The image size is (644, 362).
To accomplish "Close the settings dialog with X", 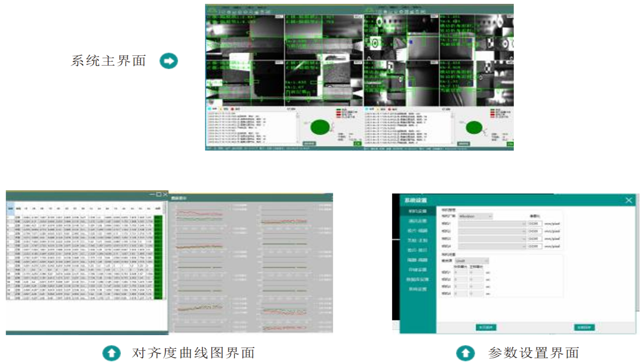I will pos(629,200).
